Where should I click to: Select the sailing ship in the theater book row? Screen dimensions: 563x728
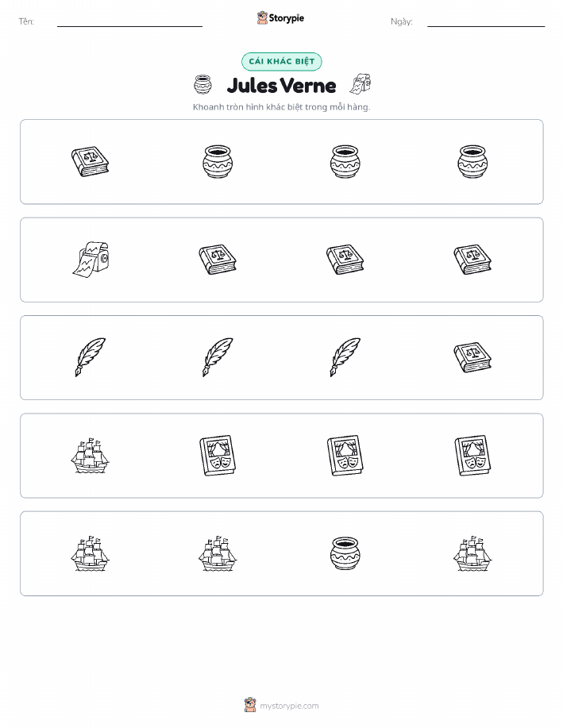[90, 456]
